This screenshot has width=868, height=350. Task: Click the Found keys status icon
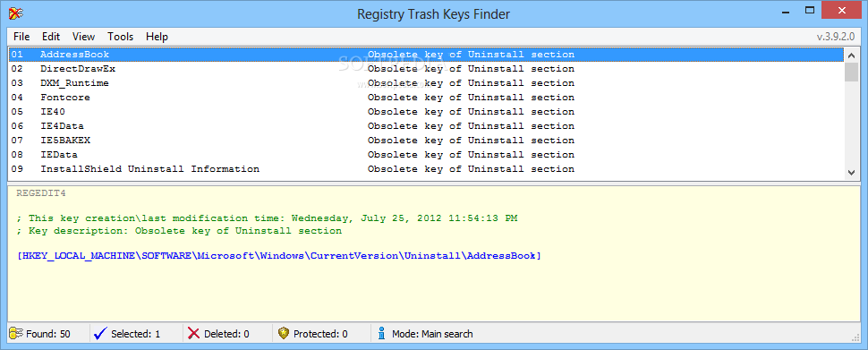coord(16,333)
